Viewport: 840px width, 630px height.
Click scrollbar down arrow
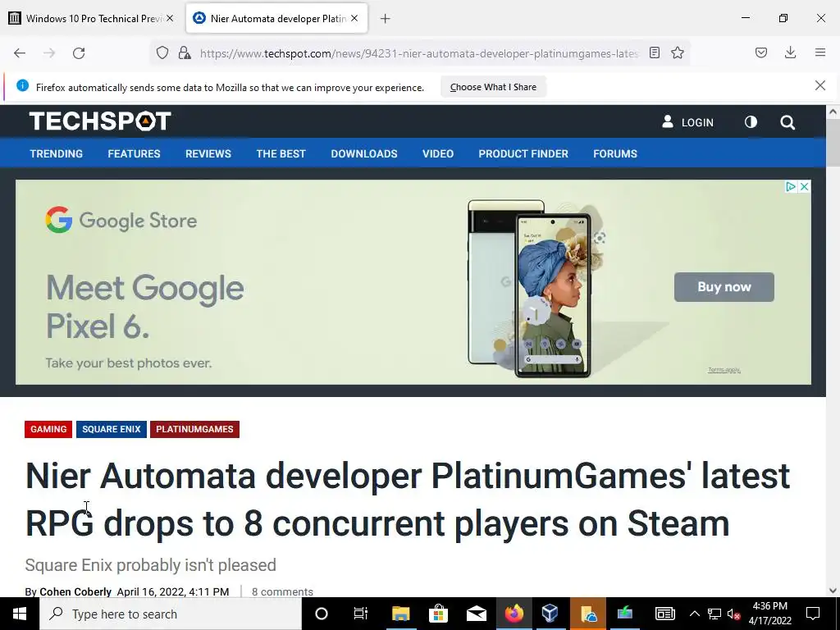click(x=833, y=591)
